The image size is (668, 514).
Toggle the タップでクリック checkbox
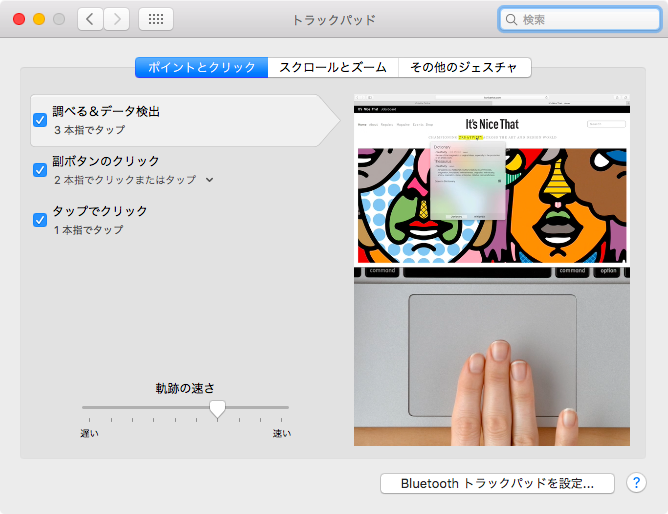tap(40, 220)
